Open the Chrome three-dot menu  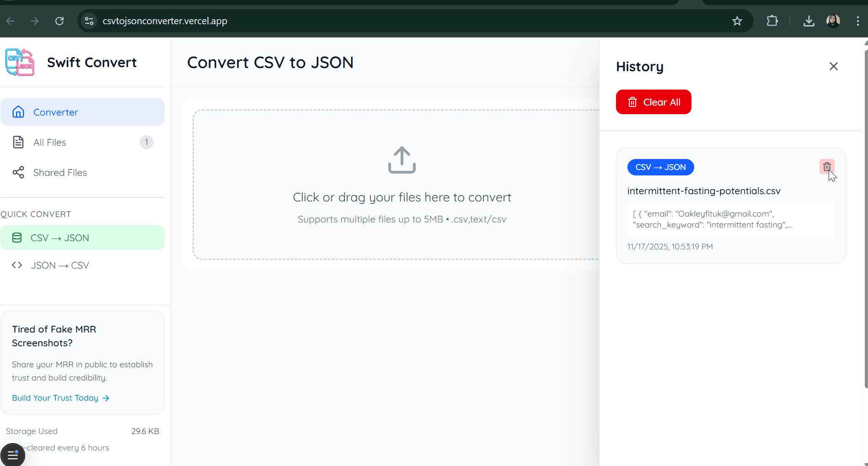click(858, 21)
